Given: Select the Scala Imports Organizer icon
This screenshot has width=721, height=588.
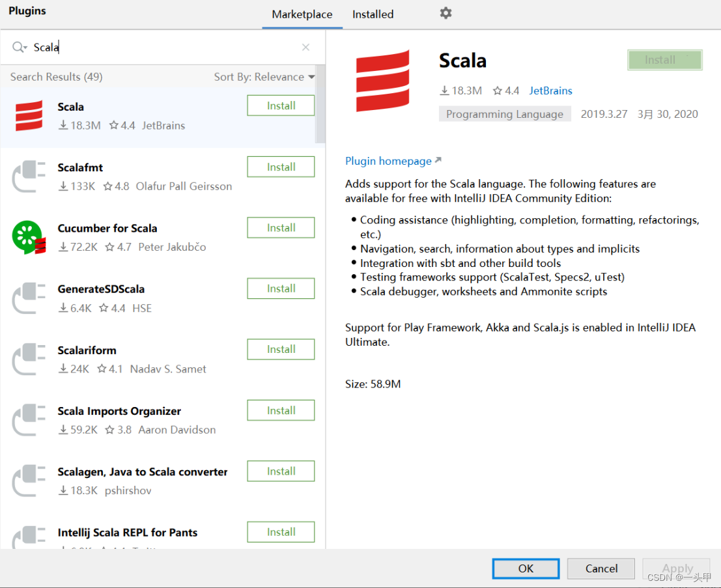Looking at the screenshot, I should (29, 420).
